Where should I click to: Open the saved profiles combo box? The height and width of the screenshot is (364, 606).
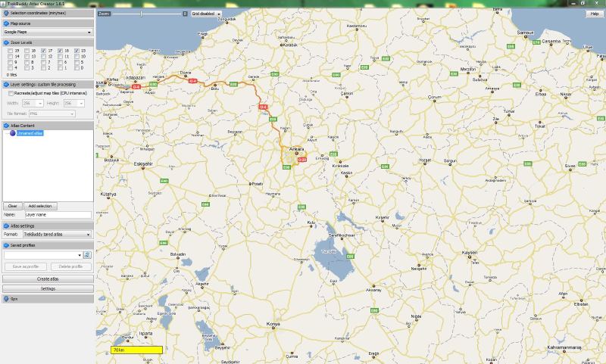[43, 255]
